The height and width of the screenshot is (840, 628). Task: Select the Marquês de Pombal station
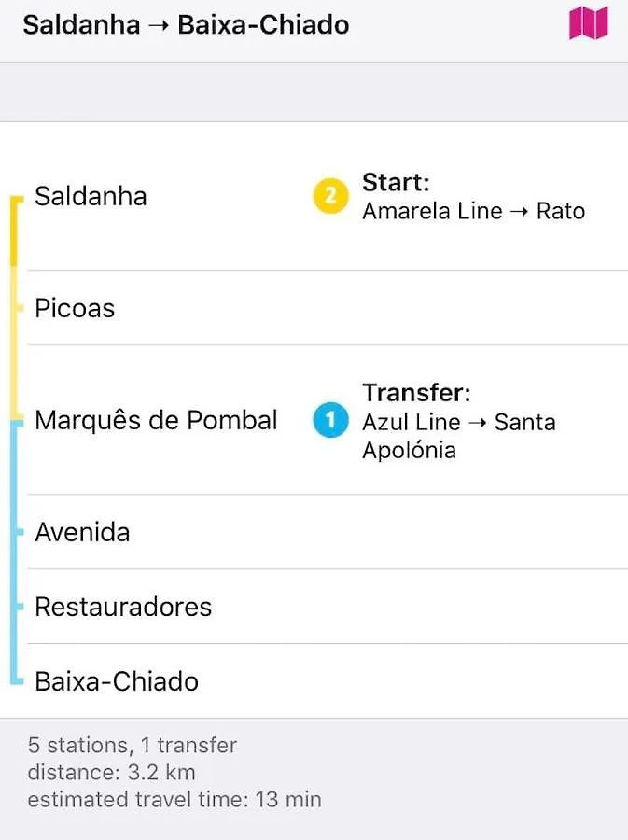(x=156, y=420)
